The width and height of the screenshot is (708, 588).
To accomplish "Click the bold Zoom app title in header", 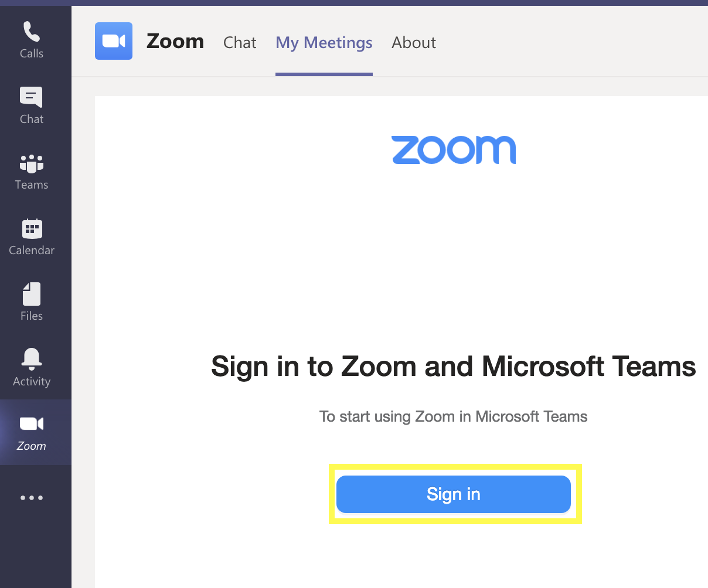I will 175,41.
